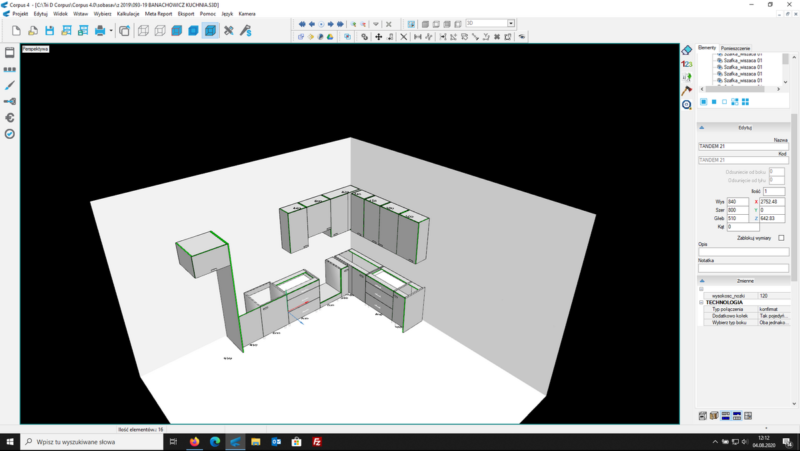
Task: Click the magnifier icon on the right sidebar
Action: pos(687,104)
